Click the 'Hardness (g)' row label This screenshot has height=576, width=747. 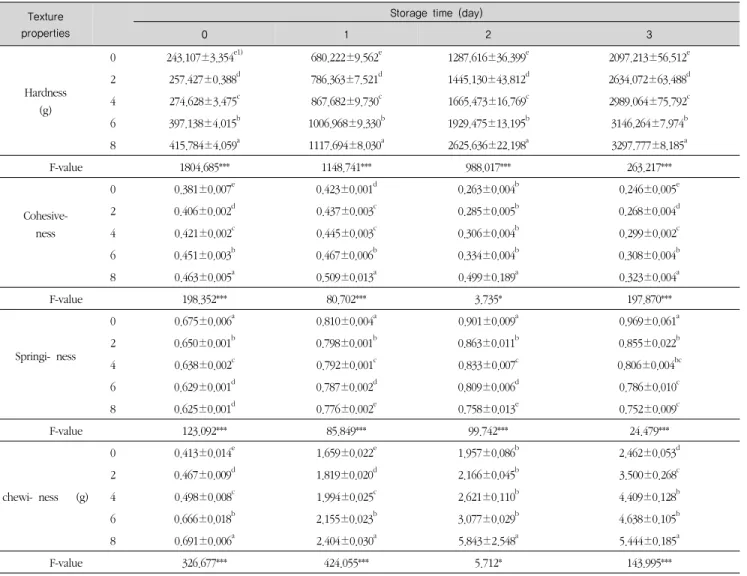pos(45,101)
